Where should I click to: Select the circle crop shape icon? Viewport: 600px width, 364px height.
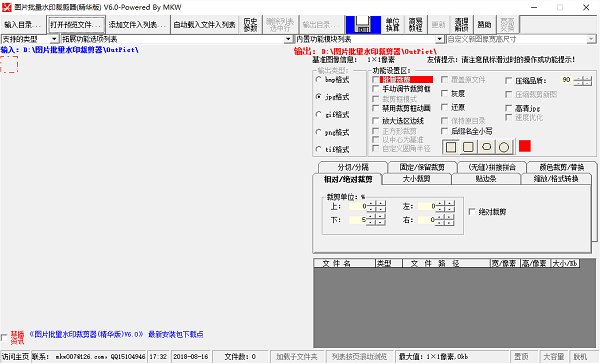tap(504, 147)
